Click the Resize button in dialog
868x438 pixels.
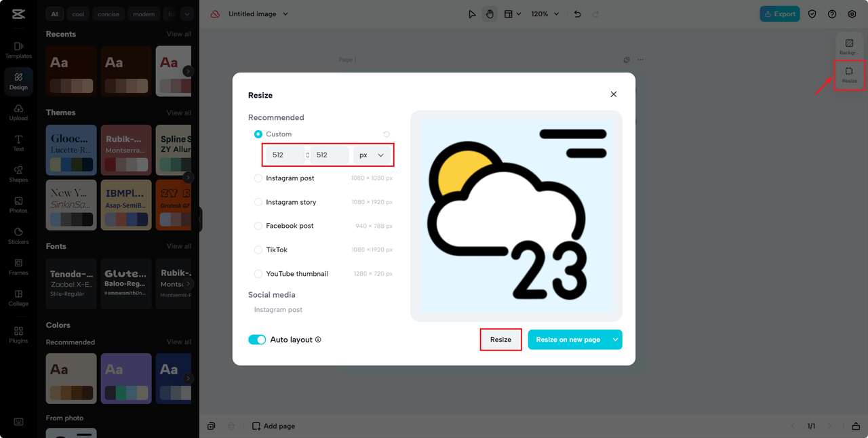coord(500,340)
